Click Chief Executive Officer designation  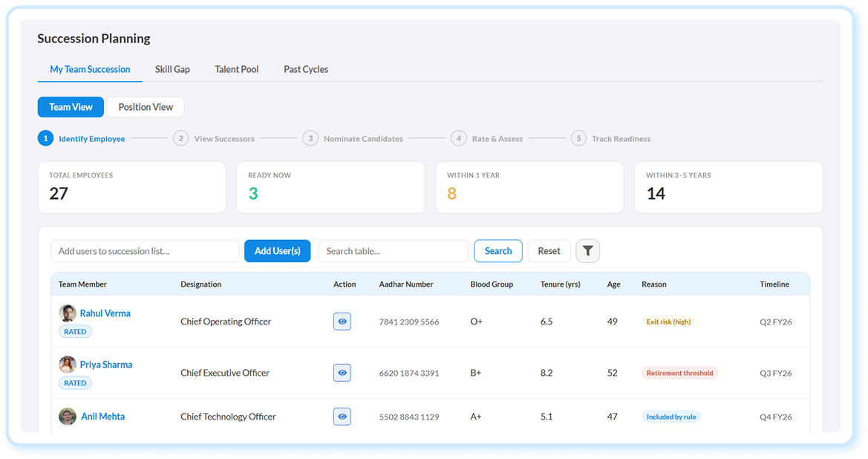pos(225,373)
